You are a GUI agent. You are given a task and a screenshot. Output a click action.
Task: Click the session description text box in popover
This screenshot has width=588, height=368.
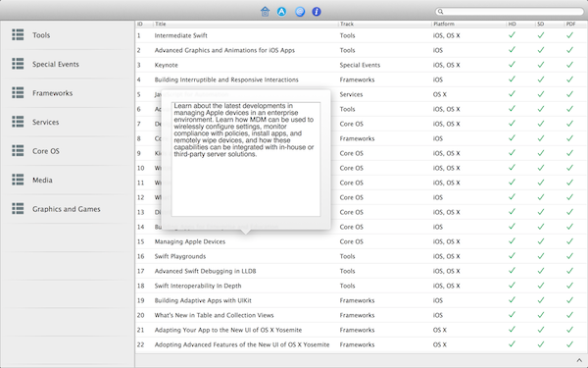(246, 159)
